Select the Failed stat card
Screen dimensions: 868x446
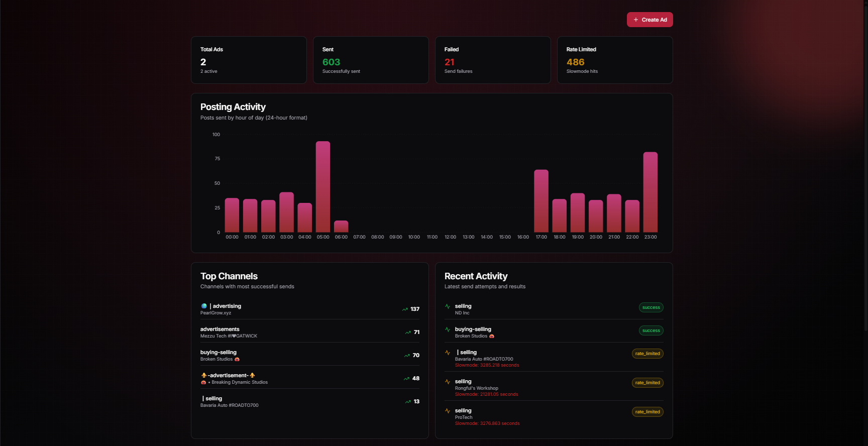[493, 60]
